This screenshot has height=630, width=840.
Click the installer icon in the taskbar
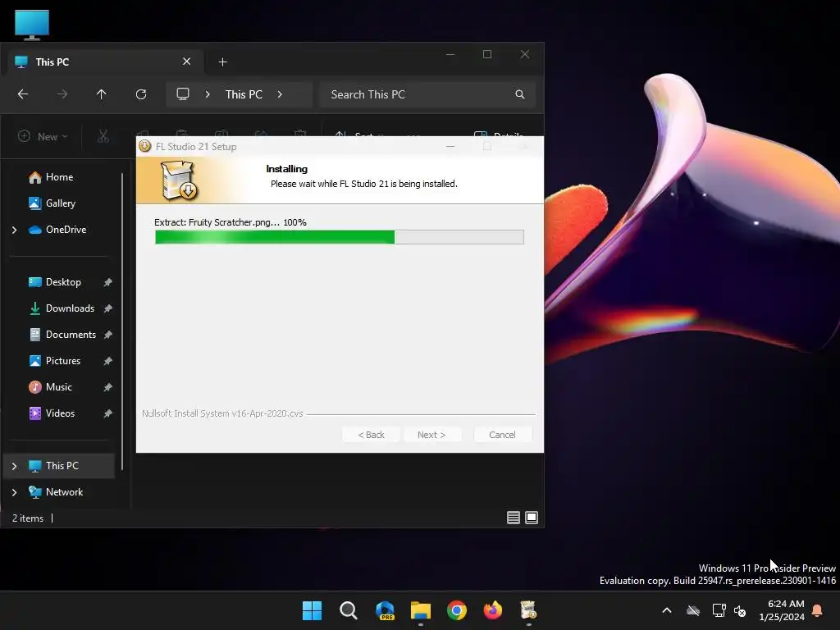coord(529,610)
